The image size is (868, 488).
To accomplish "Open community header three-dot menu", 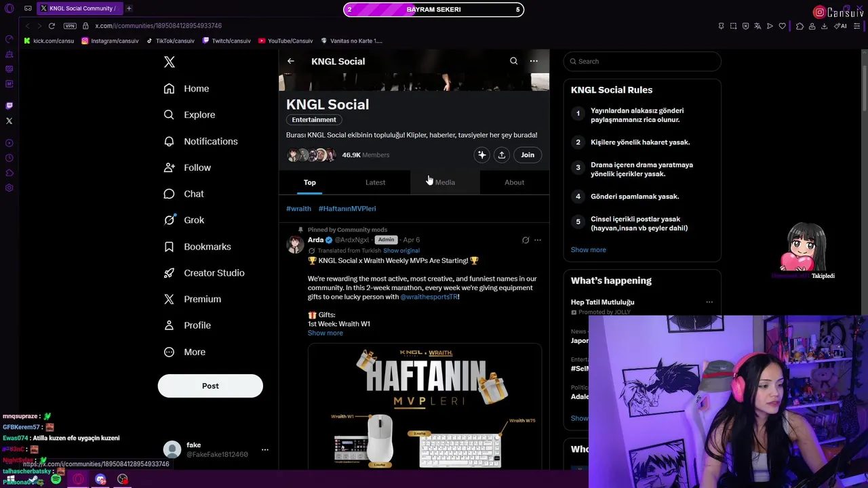I will point(534,61).
